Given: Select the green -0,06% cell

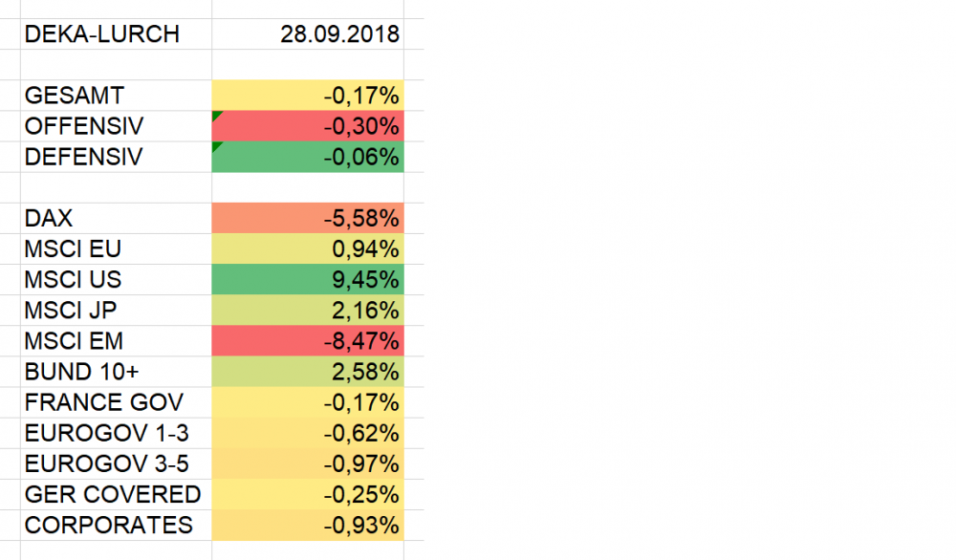Looking at the screenshot, I should point(308,157).
